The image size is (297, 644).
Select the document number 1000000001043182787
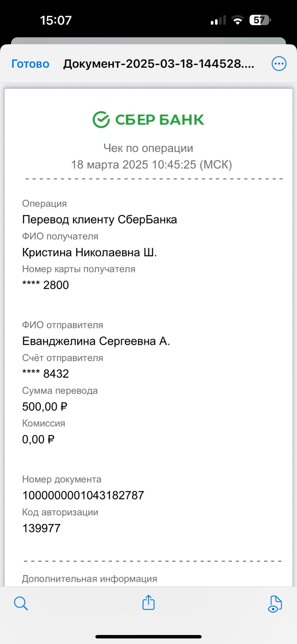(x=83, y=496)
